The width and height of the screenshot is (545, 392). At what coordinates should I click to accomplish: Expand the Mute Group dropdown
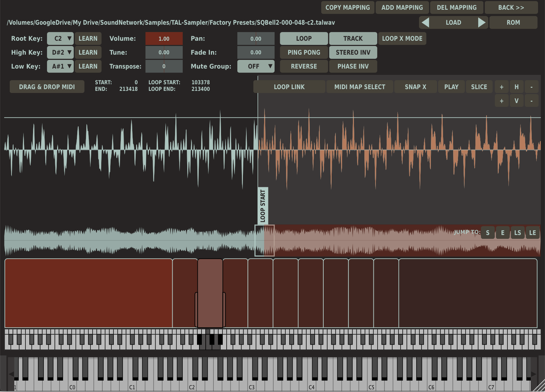click(256, 66)
